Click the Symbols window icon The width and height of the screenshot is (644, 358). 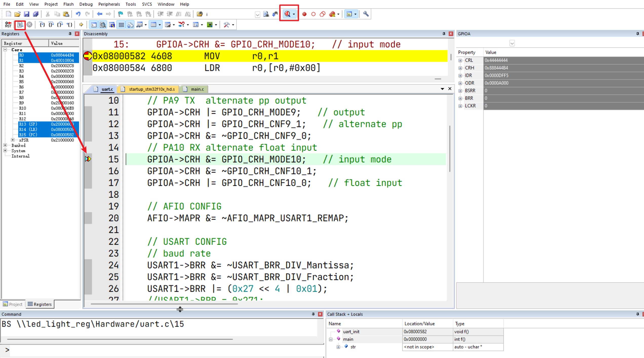click(x=112, y=25)
